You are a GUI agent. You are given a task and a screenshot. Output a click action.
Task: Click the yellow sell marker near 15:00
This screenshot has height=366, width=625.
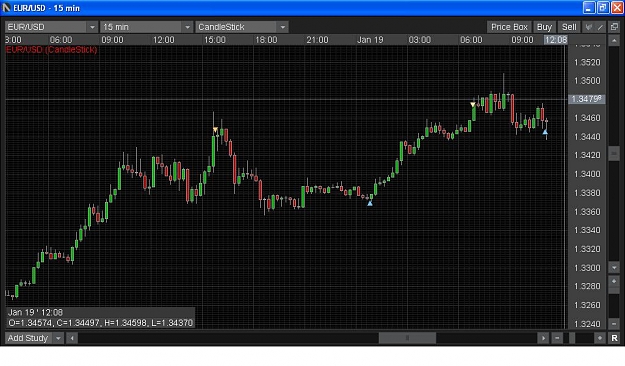coord(215,130)
